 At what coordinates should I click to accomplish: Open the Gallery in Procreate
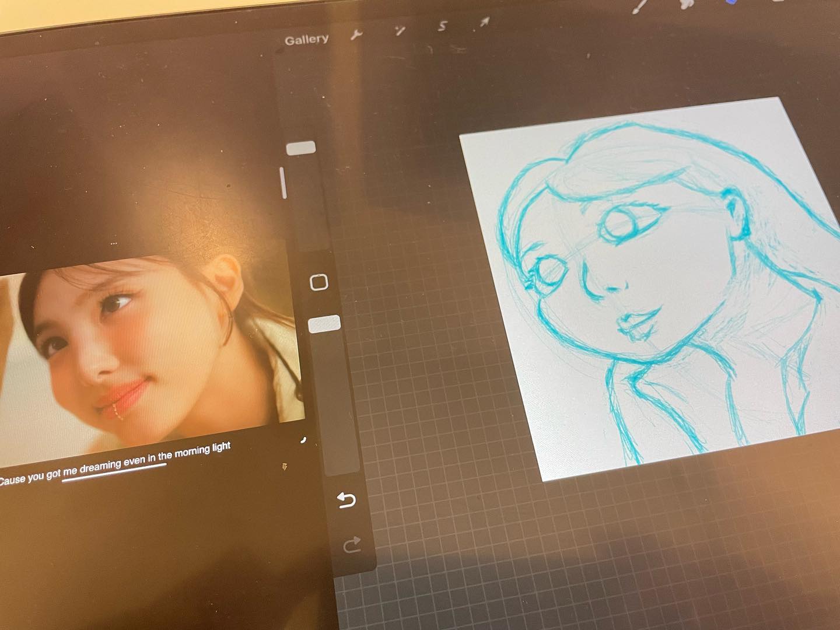click(x=306, y=40)
